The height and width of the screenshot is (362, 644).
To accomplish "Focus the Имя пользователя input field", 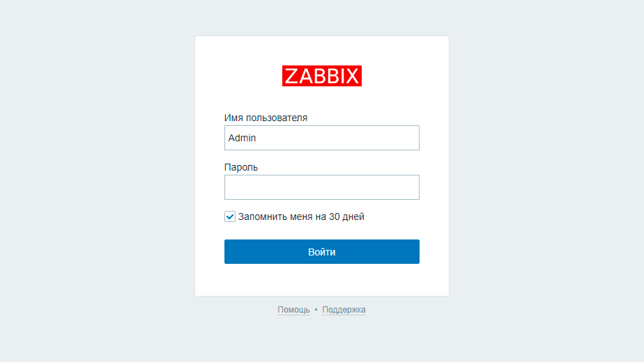I will pyautogui.click(x=321, y=138).
